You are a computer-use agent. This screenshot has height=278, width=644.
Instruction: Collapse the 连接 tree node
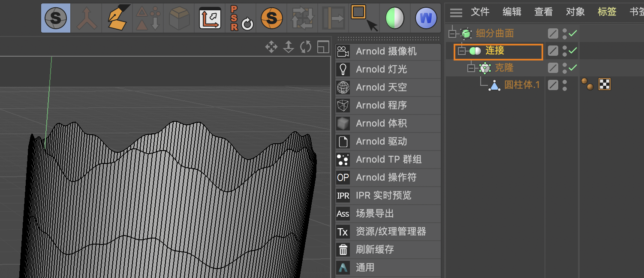462,51
